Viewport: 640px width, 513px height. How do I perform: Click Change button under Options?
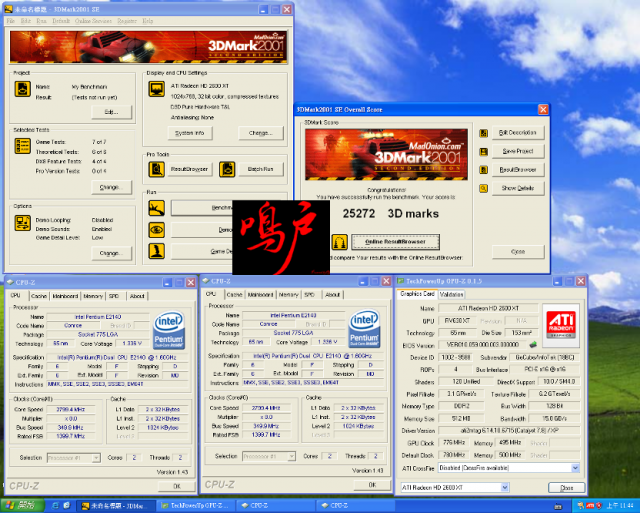click(111, 253)
